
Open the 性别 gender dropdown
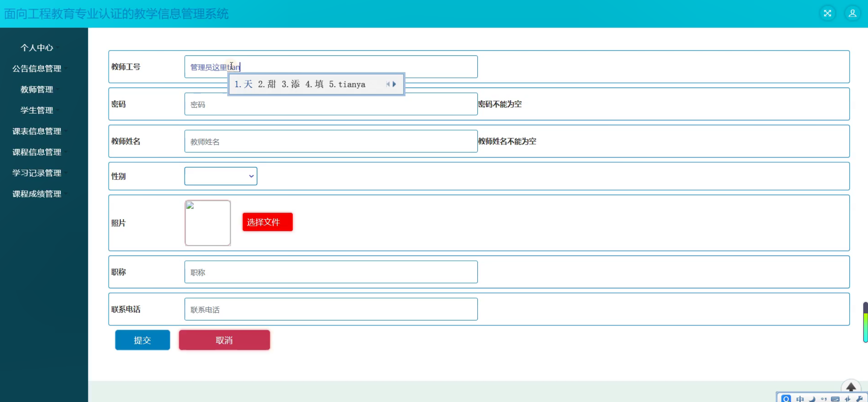(x=221, y=176)
